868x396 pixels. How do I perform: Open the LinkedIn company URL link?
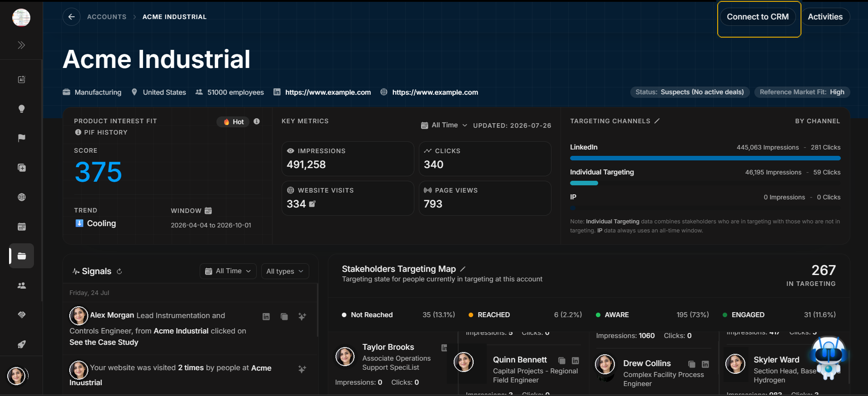pos(328,92)
